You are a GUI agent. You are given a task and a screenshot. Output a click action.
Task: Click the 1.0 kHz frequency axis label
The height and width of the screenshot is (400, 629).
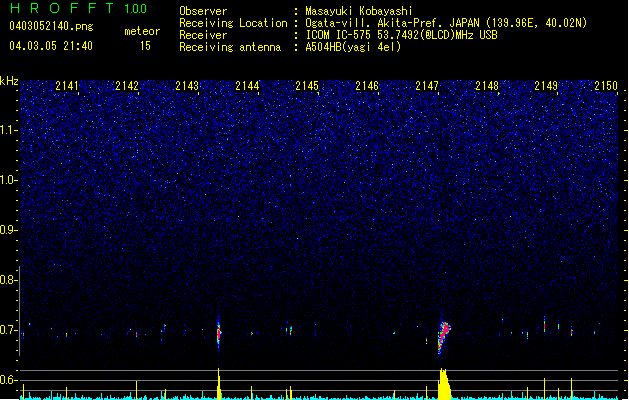[8, 180]
